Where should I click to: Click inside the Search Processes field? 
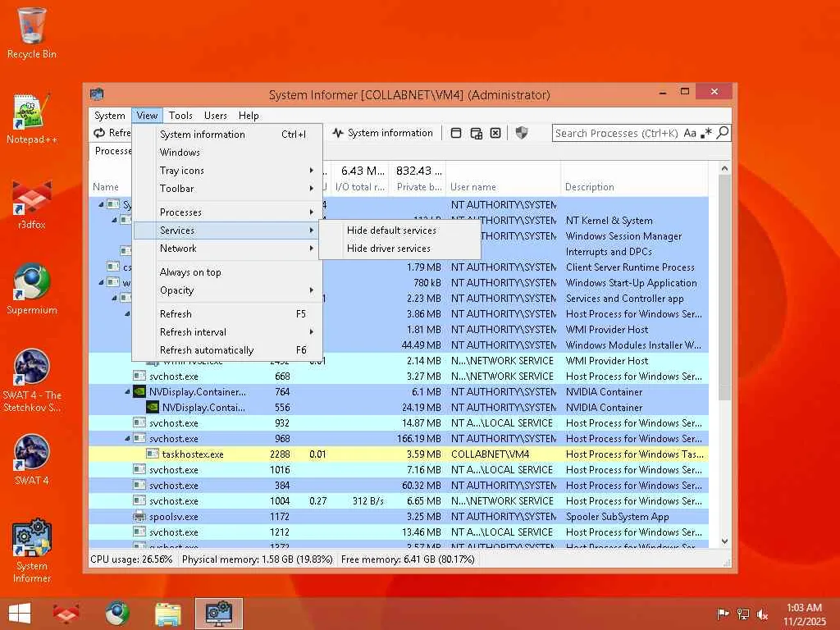(x=617, y=133)
